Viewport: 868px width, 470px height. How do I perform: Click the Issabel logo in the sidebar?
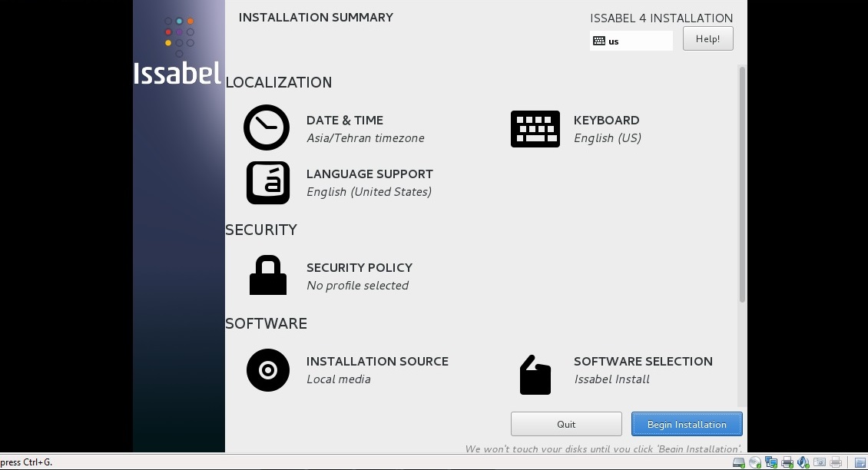pos(177,51)
